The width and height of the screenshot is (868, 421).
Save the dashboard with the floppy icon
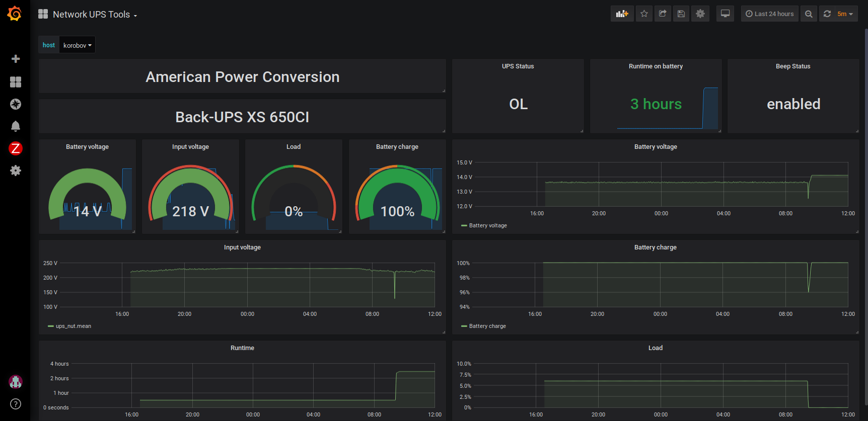[681, 14]
